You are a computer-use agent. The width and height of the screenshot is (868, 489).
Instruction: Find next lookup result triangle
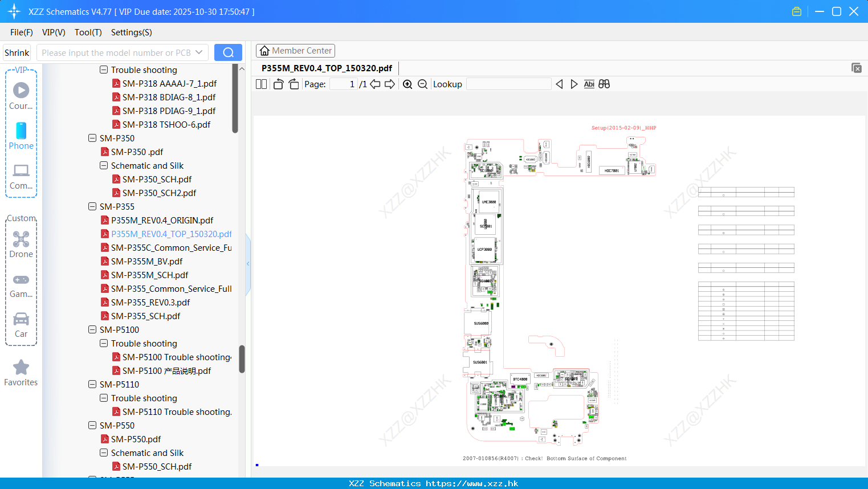pos(574,84)
